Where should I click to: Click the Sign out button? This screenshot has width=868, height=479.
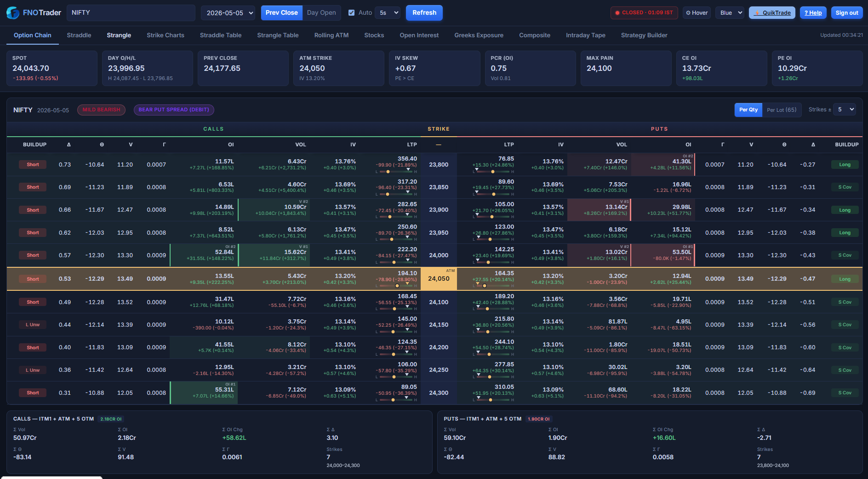pyautogui.click(x=847, y=13)
